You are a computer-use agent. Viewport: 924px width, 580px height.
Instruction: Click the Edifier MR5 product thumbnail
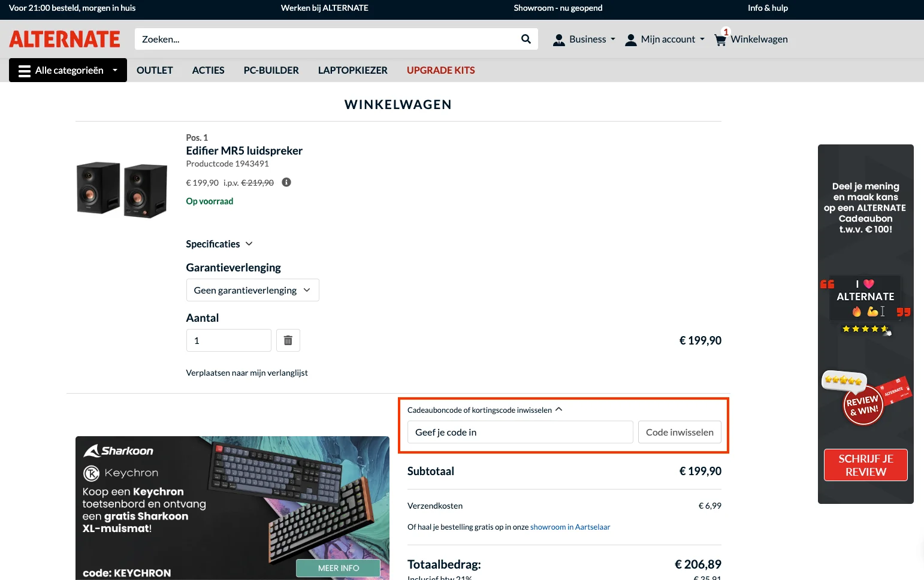121,188
